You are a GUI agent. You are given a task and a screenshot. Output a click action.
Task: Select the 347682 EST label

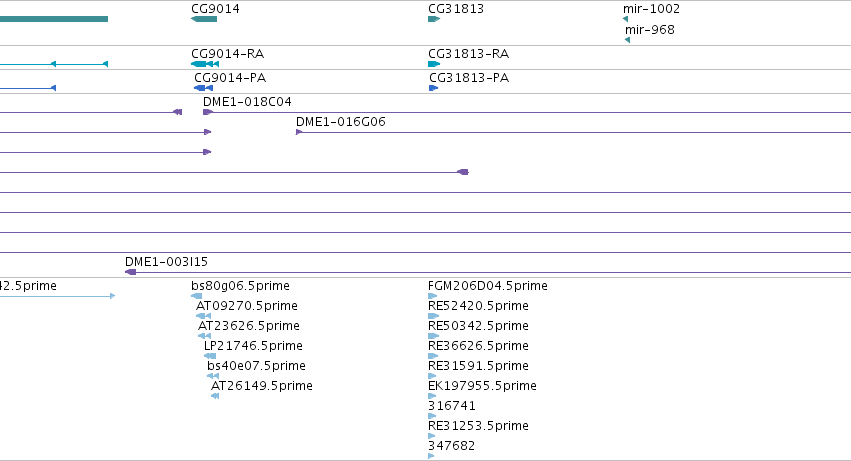tap(452, 446)
